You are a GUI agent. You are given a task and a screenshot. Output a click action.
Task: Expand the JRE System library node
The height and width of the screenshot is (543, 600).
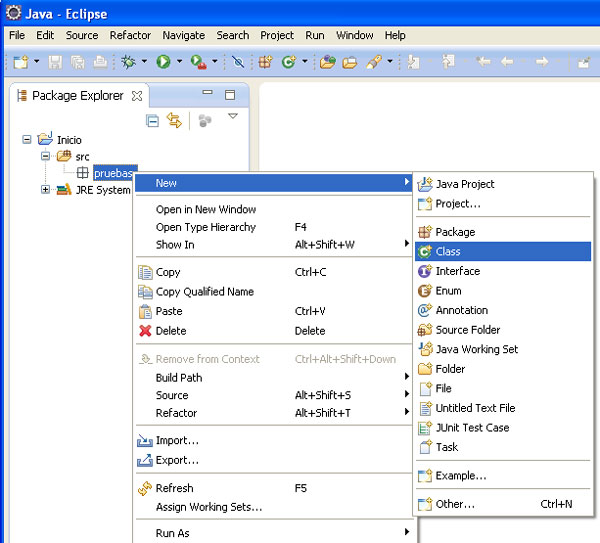point(45,189)
